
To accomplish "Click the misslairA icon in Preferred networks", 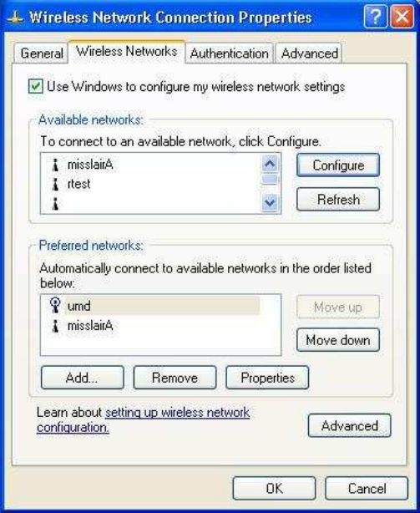I will click(x=56, y=326).
